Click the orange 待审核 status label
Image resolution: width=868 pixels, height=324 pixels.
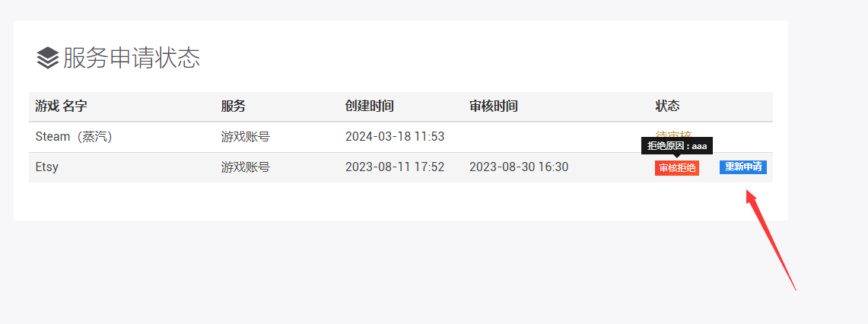673,135
